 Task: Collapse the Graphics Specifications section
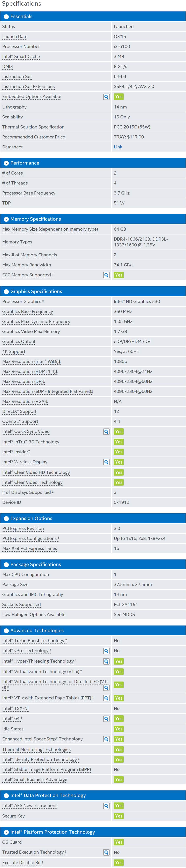click(x=6, y=291)
